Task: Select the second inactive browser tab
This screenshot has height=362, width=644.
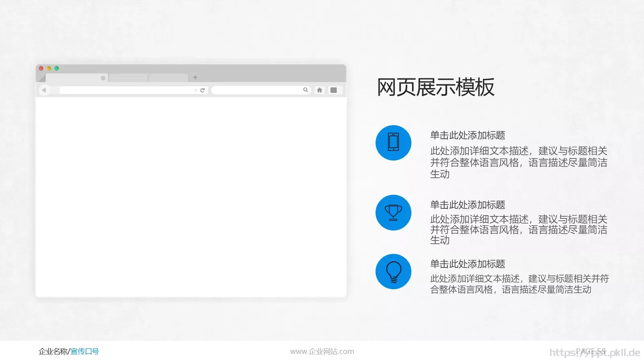Action: (x=128, y=78)
